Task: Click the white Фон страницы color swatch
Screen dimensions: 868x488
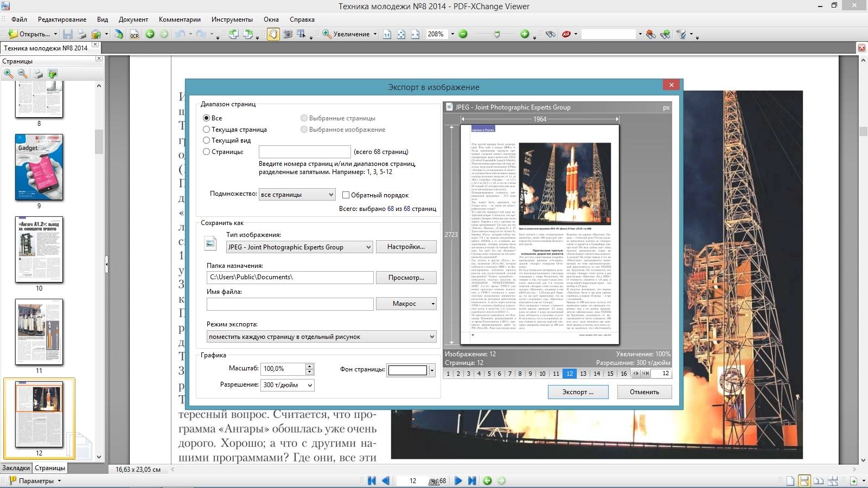Action: coord(407,370)
